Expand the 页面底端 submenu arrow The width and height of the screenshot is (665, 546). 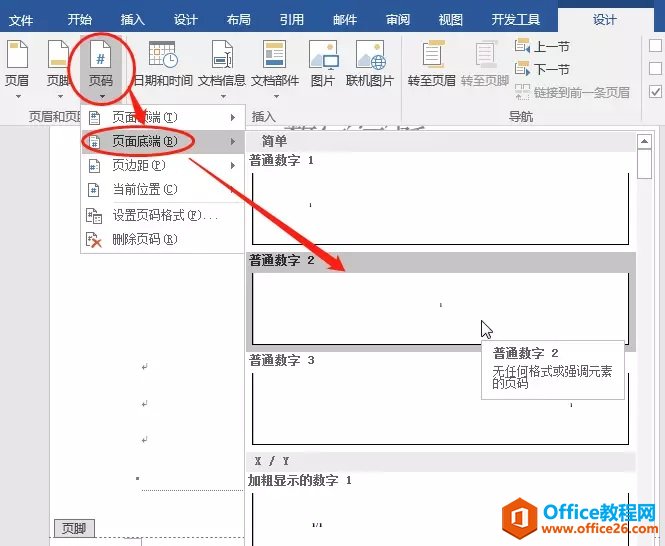(x=233, y=141)
